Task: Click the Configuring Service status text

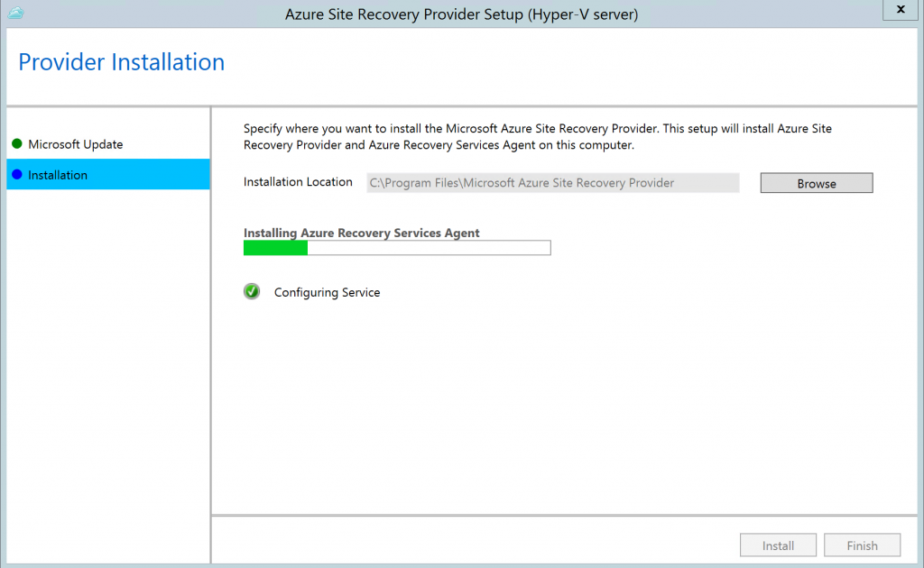Action: tap(327, 293)
